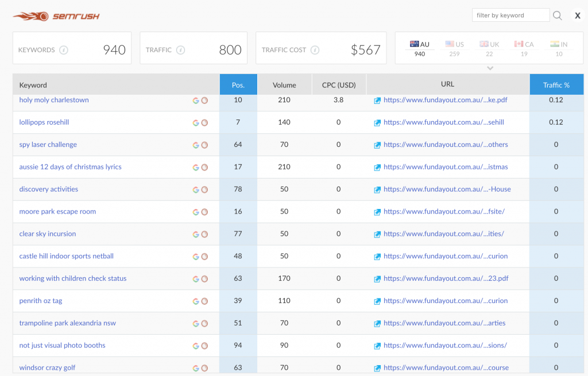Click external link icon for spy laser URL

pos(377,145)
